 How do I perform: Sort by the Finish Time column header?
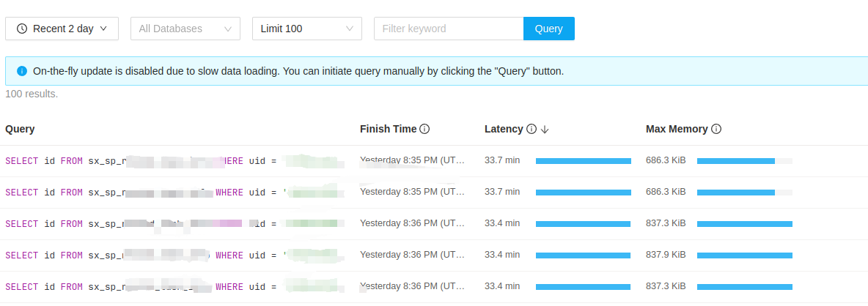[388, 129]
